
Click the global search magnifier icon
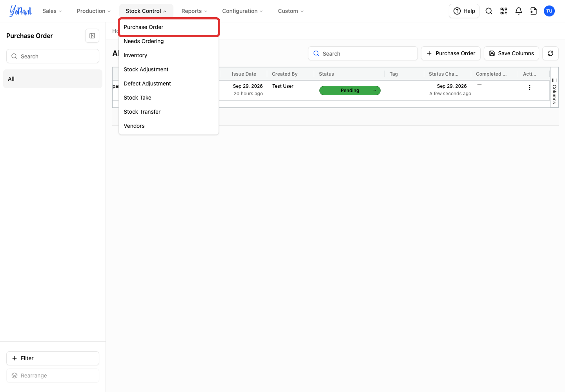[x=489, y=11]
